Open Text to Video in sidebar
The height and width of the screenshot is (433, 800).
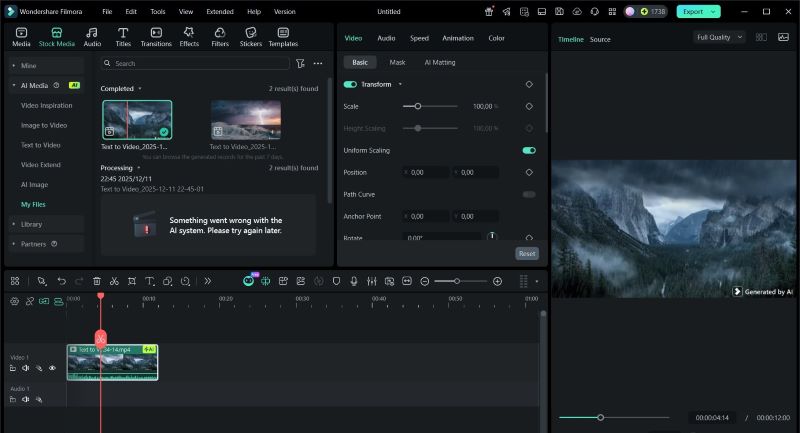pyautogui.click(x=41, y=145)
